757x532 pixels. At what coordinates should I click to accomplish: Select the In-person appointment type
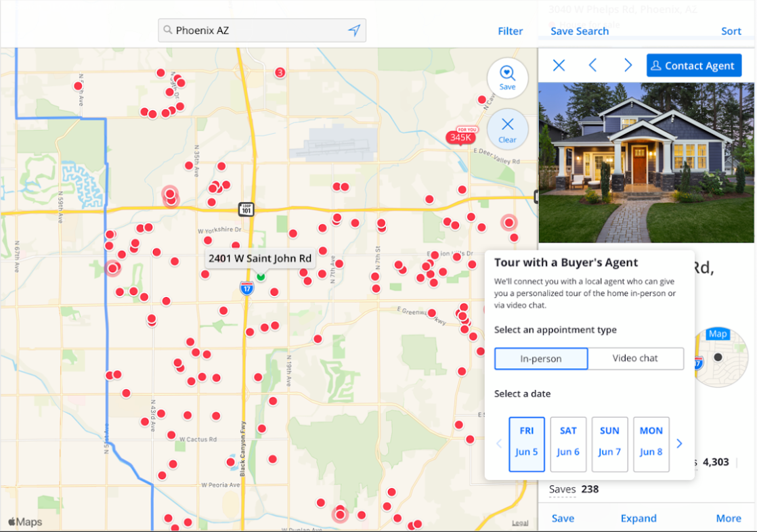click(540, 358)
